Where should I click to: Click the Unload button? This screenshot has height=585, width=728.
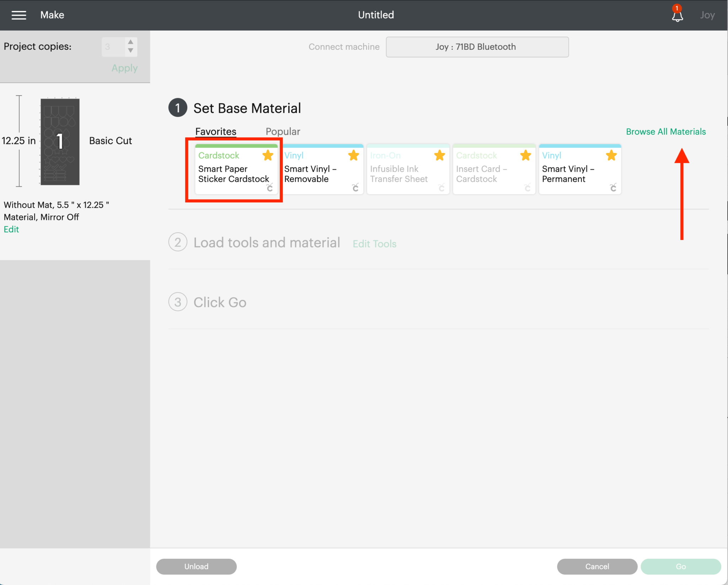click(x=196, y=567)
